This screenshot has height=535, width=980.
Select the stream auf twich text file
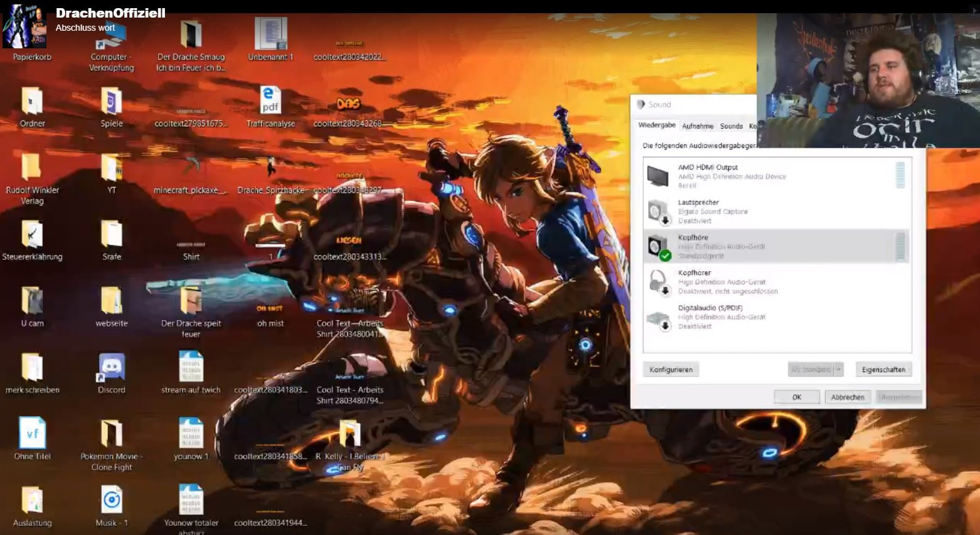pos(191,372)
